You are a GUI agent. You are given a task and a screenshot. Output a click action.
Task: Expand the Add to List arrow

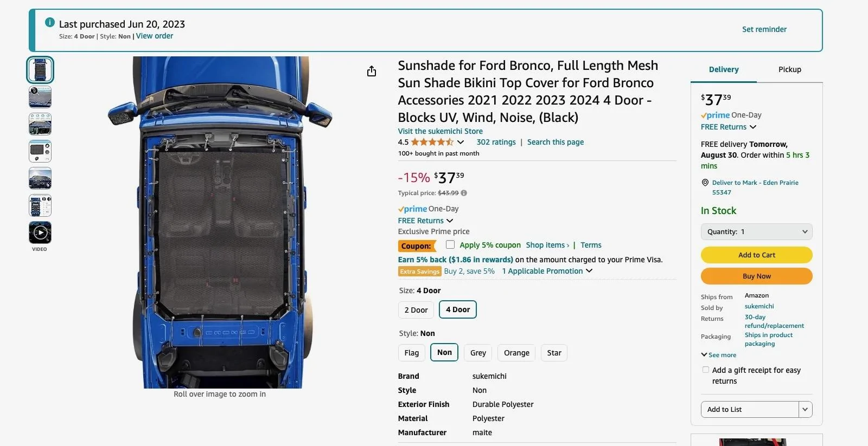(806, 409)
